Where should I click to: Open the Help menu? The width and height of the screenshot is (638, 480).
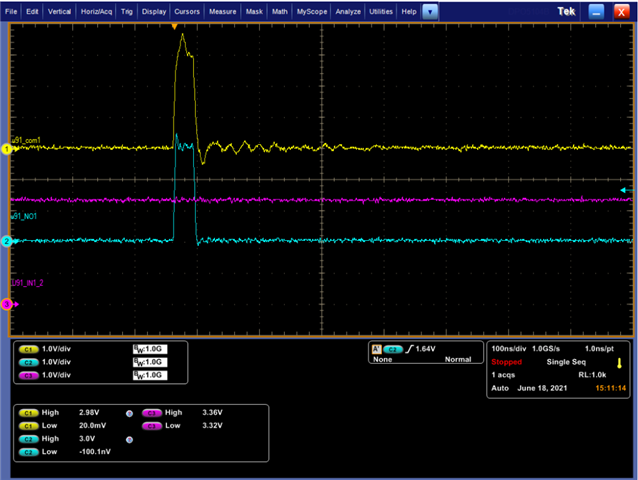point(409,11)
